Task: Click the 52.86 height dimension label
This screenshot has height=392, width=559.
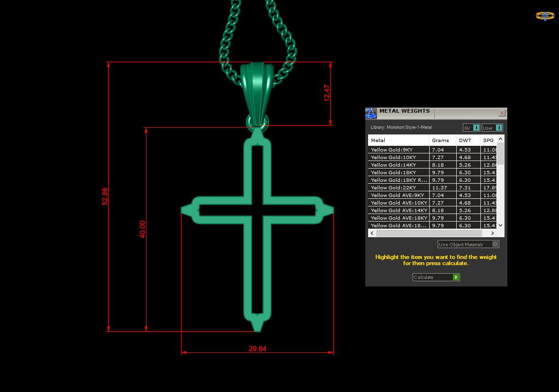Action: click(104, 196)
